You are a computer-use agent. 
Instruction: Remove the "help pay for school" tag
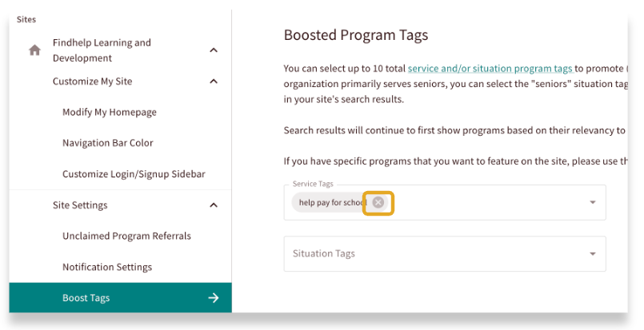(x=378, y=203)
